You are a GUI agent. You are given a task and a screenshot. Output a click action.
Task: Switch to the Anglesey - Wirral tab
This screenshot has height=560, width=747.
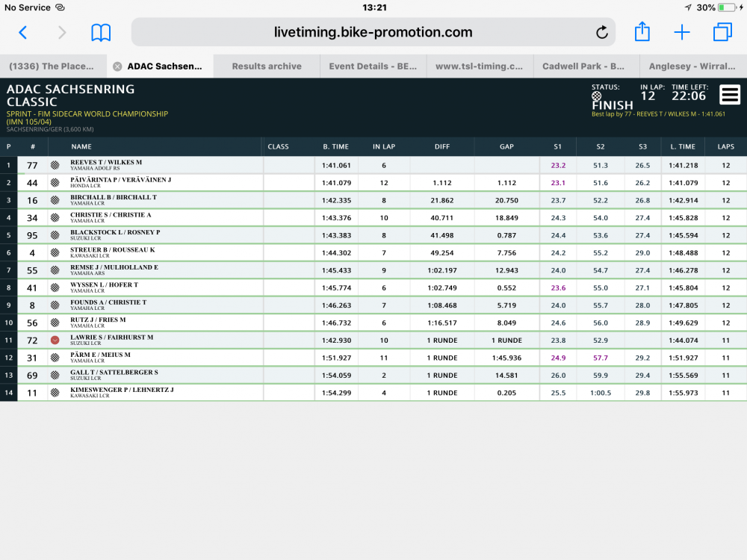(x=692, y=66)
